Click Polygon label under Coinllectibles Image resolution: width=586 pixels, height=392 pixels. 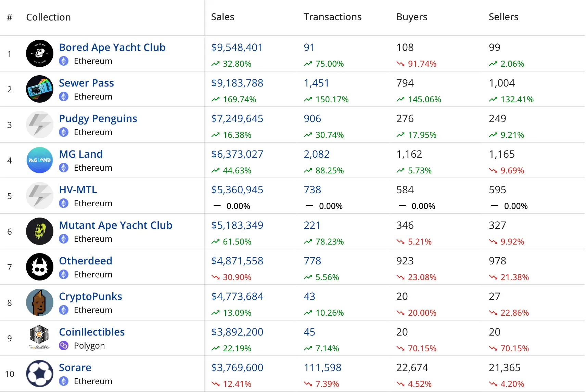pos(89,346)
